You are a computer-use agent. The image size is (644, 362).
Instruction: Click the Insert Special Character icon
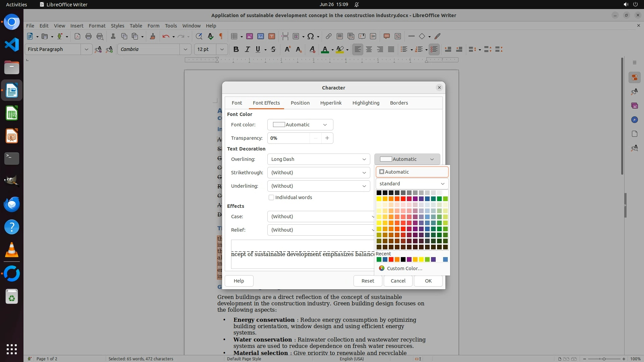[x=311, y=36]
